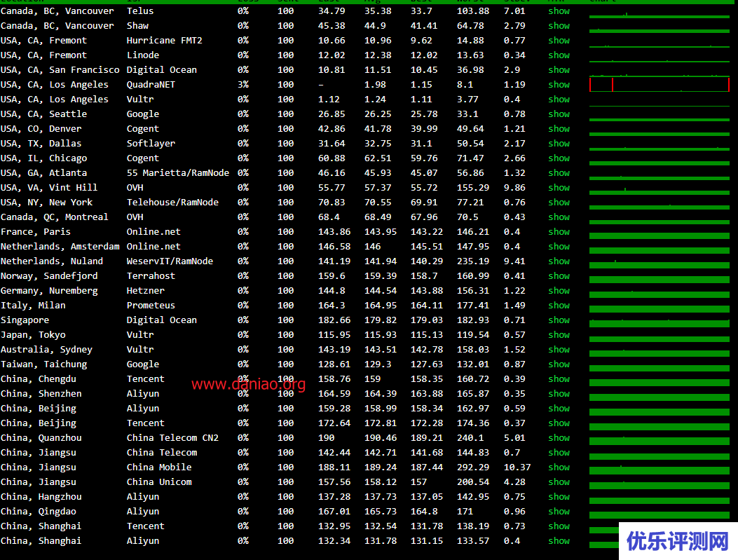738x560 pixels.
Task: Click show for China, Qingdao row
Action: point(559,512)
